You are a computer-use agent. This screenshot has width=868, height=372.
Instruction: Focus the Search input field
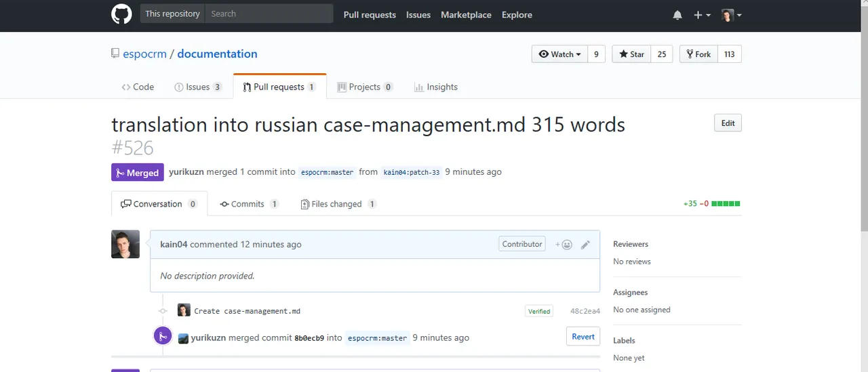[x=269, y=14]
